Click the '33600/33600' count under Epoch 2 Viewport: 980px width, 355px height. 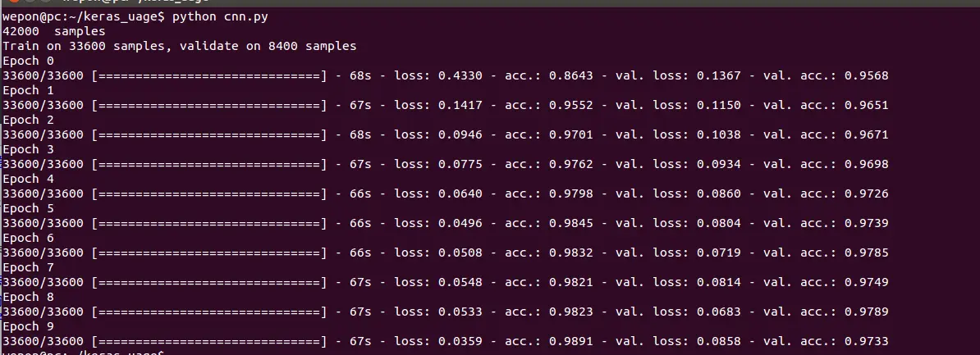point(44,134)
